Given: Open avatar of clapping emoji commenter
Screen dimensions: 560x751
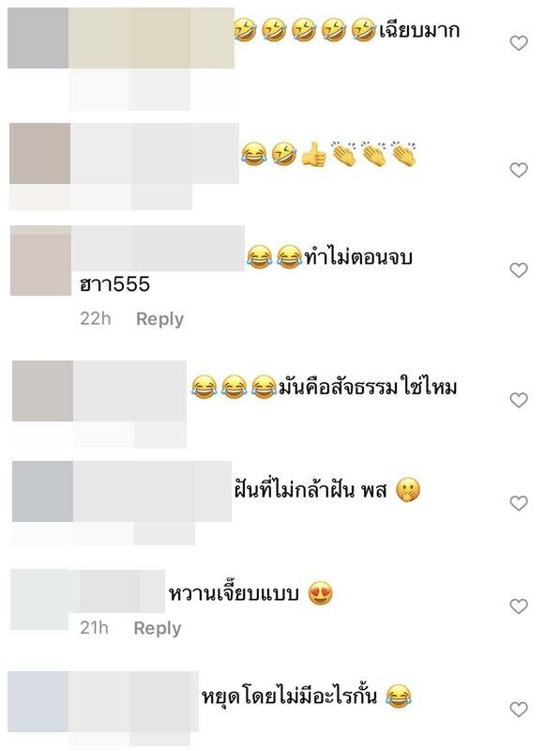Looking at the screenshot, I should (39, 154).
